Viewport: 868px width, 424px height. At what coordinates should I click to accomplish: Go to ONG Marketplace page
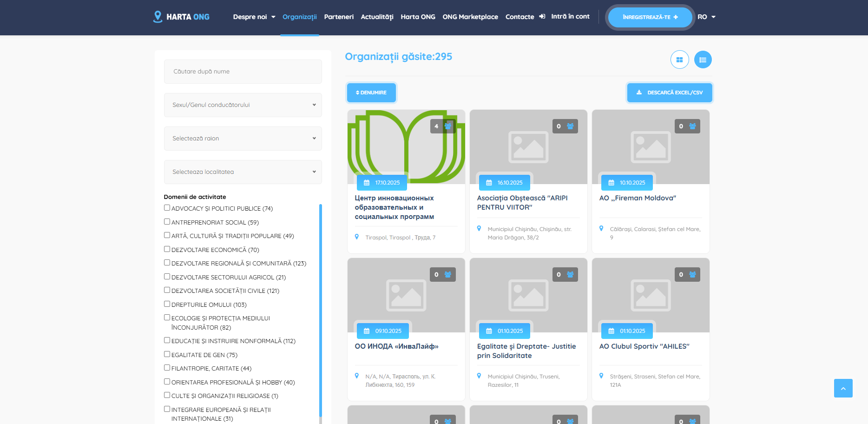[470, 17]
